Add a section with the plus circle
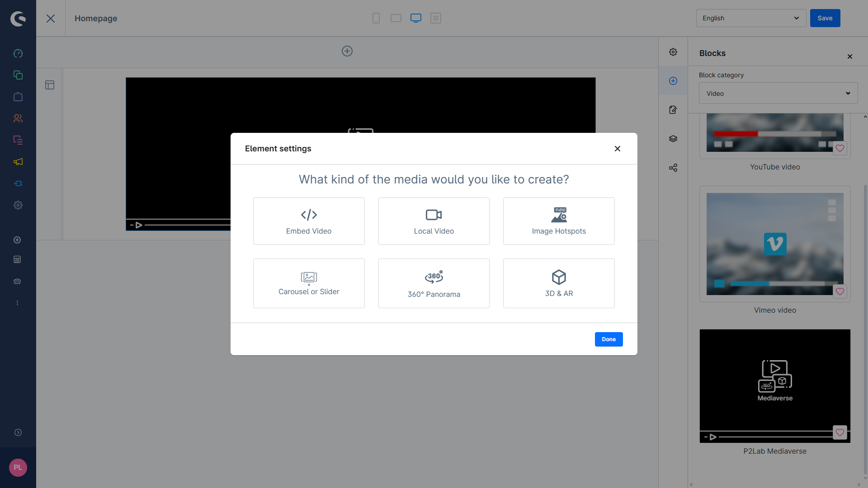Screen dimensions: 868x488 click(347, 51)
